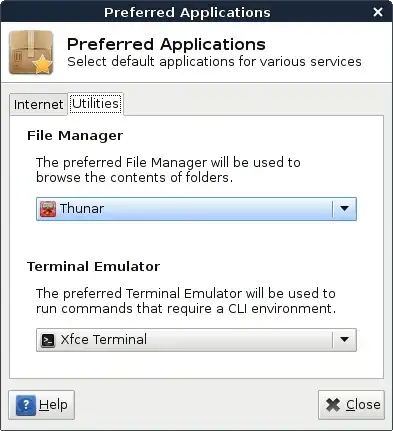The width and height of the screenshot is (393, 431).
Task: Click the Preferred Applications title bar
Action: click(187, 12)
